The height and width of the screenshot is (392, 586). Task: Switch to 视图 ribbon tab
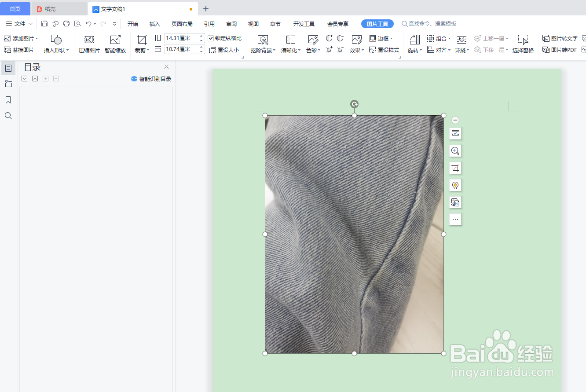coord(253,24)
